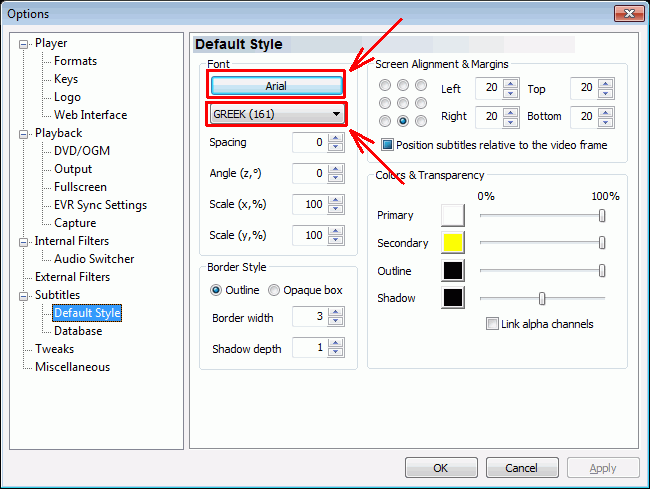
Task: Select middle-left screen alignment radio
Action: coord(385,103)
